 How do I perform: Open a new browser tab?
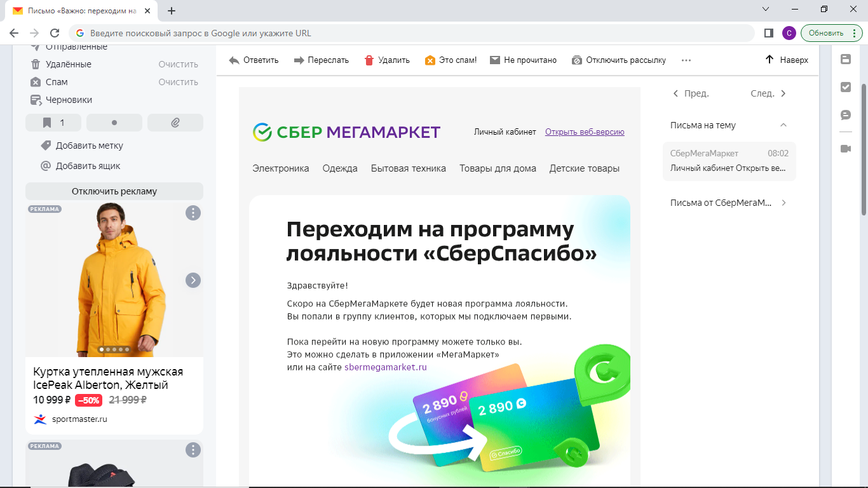pyautogui.click(x=172, y=11)
